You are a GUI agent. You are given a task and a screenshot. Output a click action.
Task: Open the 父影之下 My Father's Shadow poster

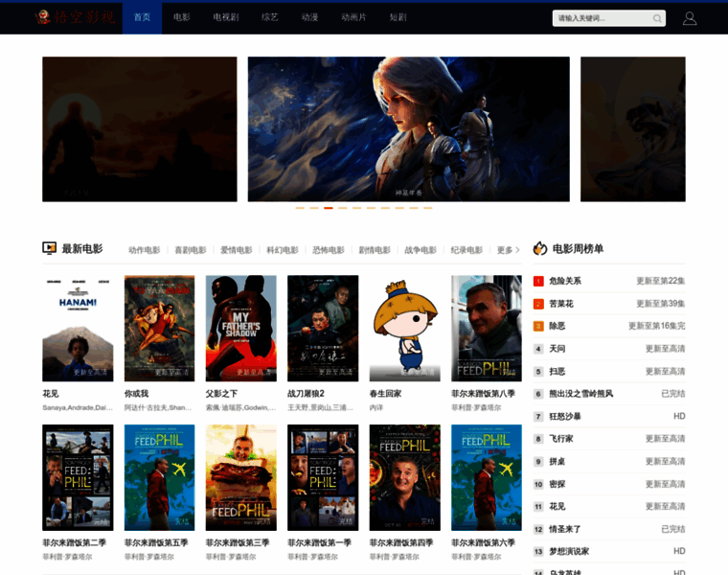[x=240, y=328]
